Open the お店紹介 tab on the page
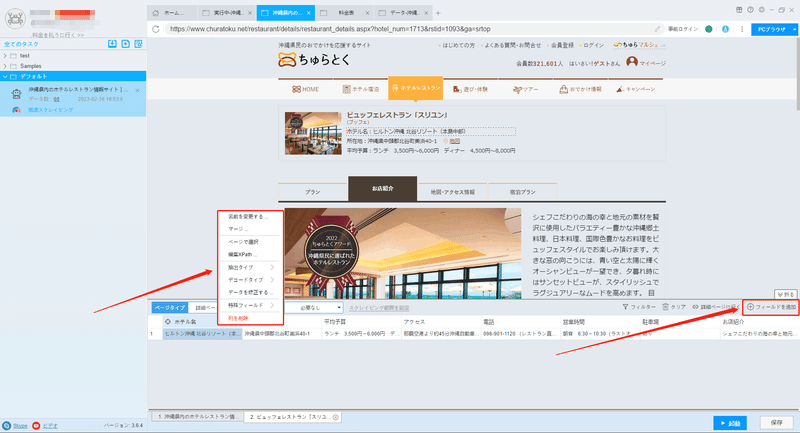This screenshot has width=800, height=433. 383,189
